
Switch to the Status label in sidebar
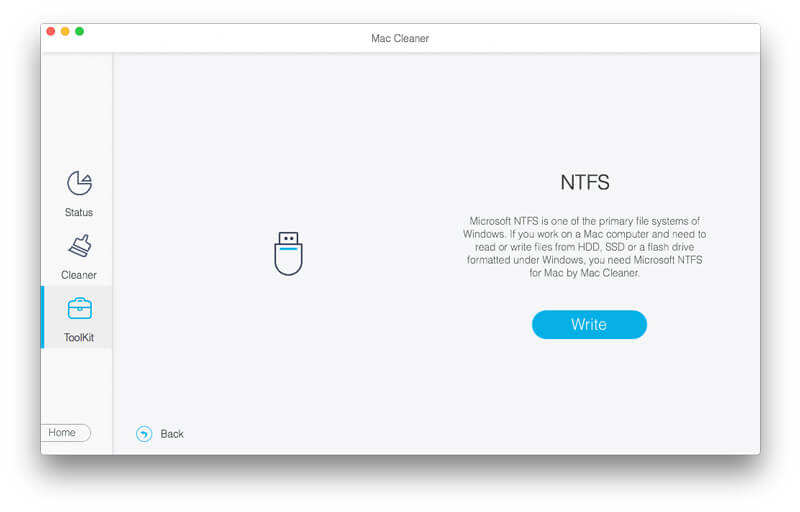79,212
